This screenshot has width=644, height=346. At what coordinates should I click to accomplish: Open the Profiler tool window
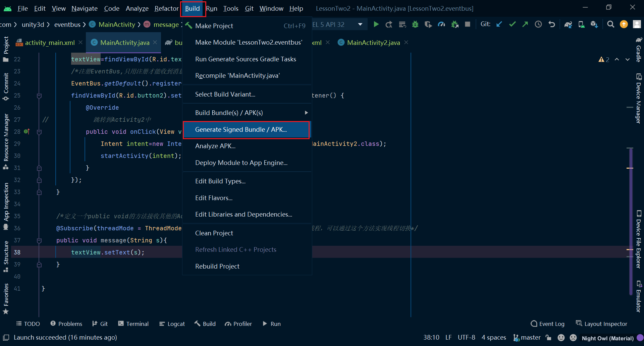pyautogui.click(x=238, y=324)
